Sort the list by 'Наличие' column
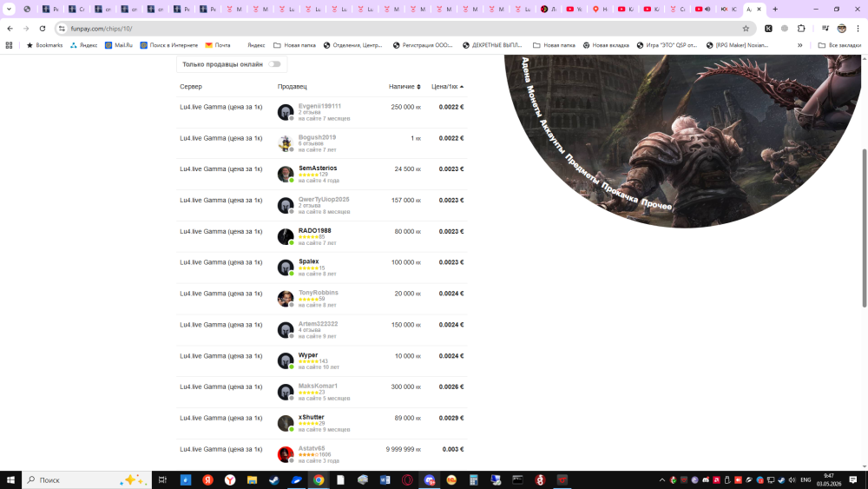Image resolution: width=868 pixels, height=489 pixels. (404, 86)
